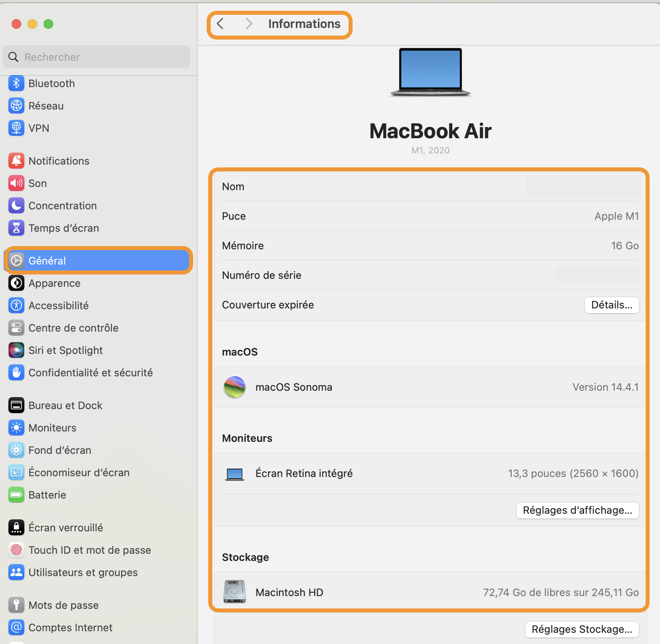Click the Mémoire row label

[243, 246]
